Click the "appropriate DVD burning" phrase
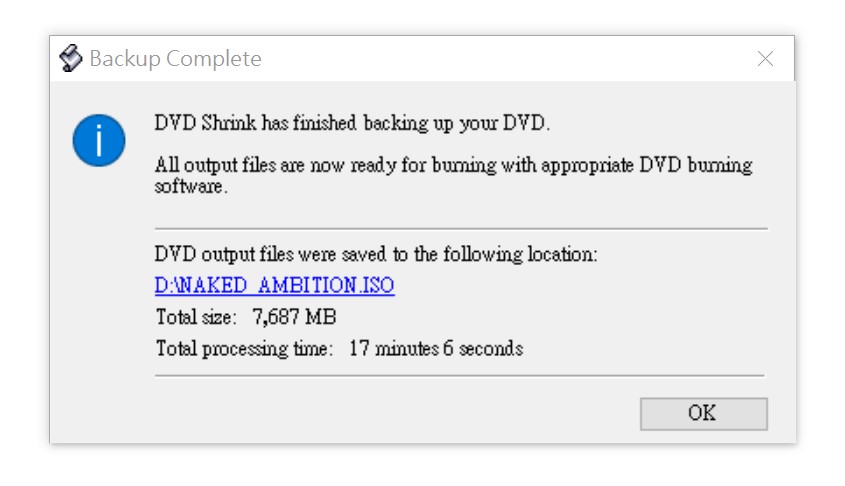This screenshot has height=486, width=845. click(647, 165)
